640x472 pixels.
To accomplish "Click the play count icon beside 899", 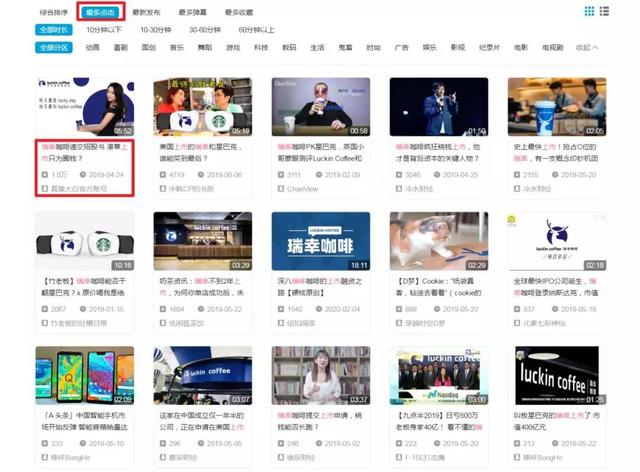I will (399, 309).
